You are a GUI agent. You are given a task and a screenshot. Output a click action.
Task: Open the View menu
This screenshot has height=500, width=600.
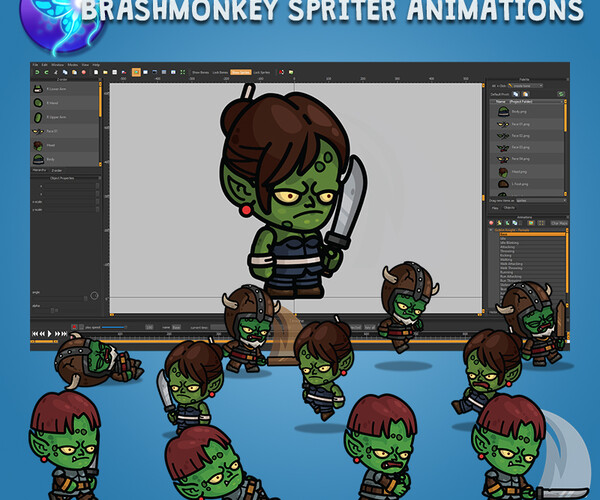(85, 65)
